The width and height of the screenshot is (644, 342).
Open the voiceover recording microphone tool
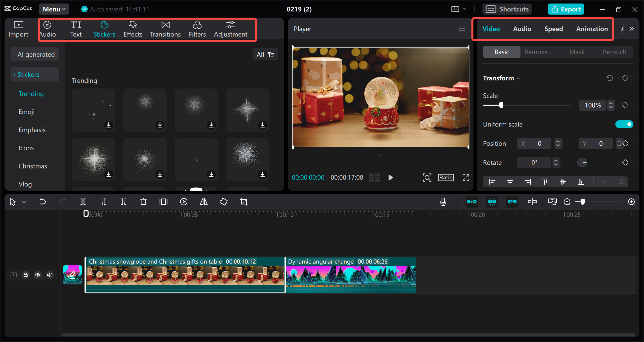443,201
